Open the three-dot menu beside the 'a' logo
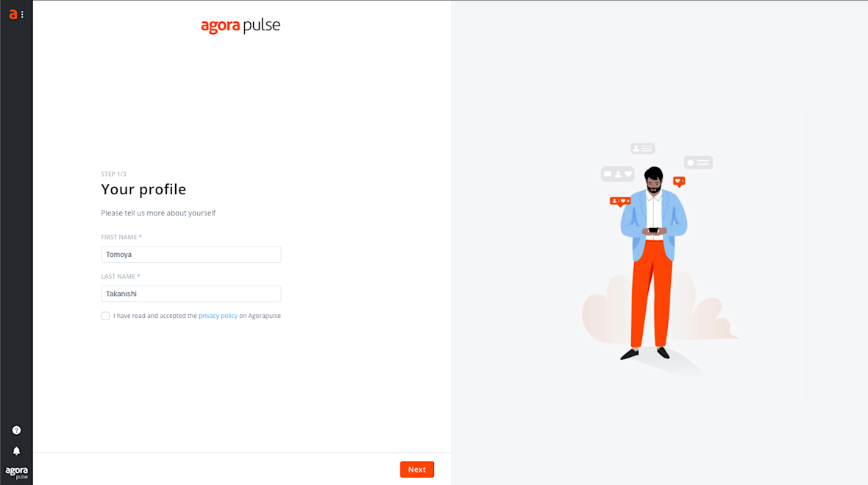This screenshot has height=485, width=868. (x=22, y=15)
